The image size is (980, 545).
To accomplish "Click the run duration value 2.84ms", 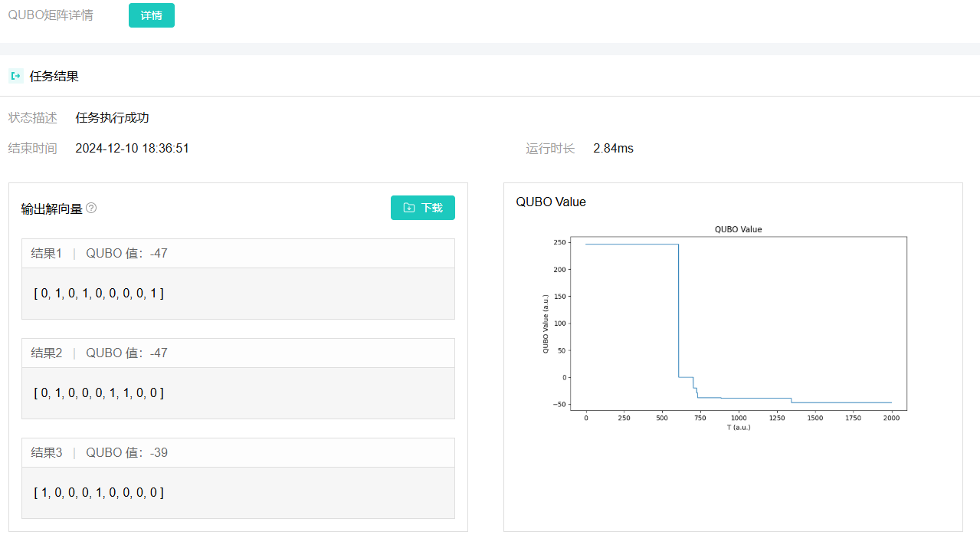I will coord(613,149).
